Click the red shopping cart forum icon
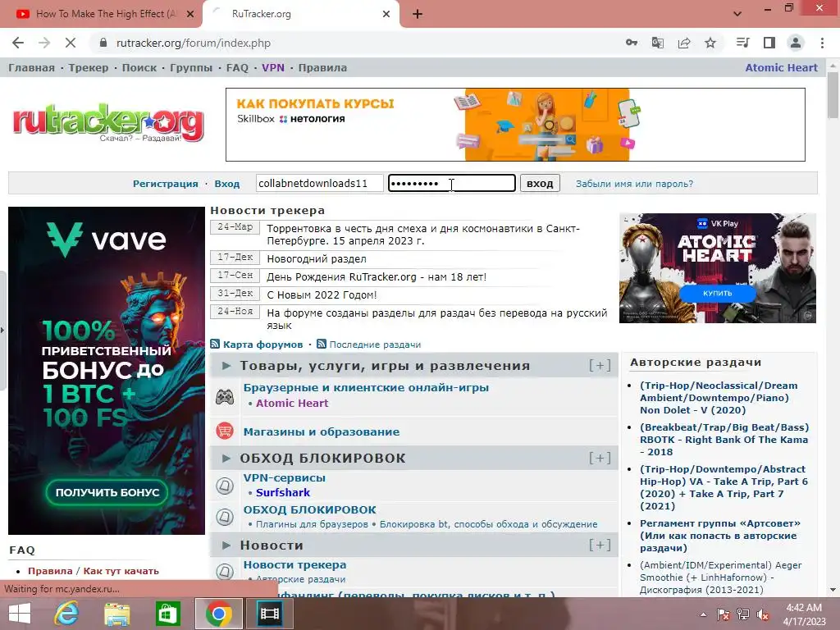Viewport: 840px width, 630px height. 225,431
